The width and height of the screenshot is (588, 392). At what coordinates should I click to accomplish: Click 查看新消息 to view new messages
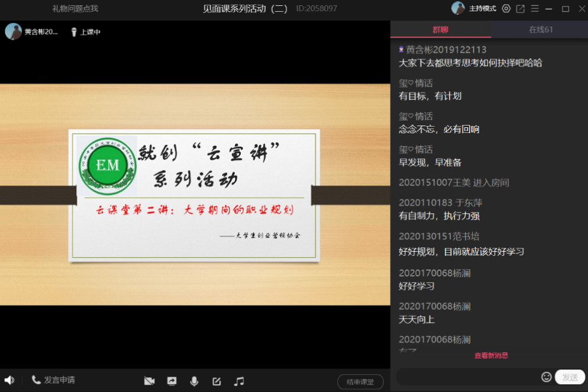[x=491, y=355]
